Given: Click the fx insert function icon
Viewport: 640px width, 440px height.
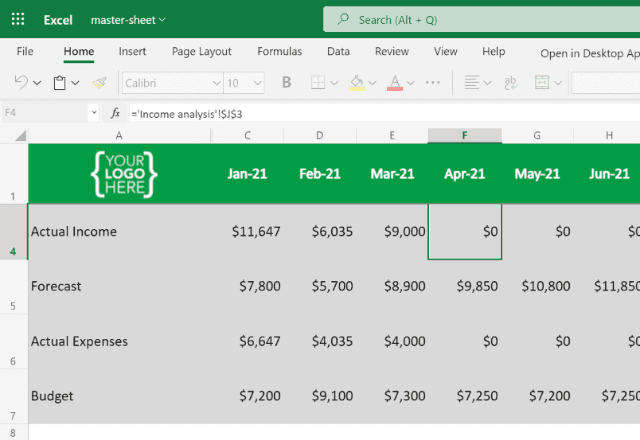Looking at the screenshot, I should pos(116,113).
